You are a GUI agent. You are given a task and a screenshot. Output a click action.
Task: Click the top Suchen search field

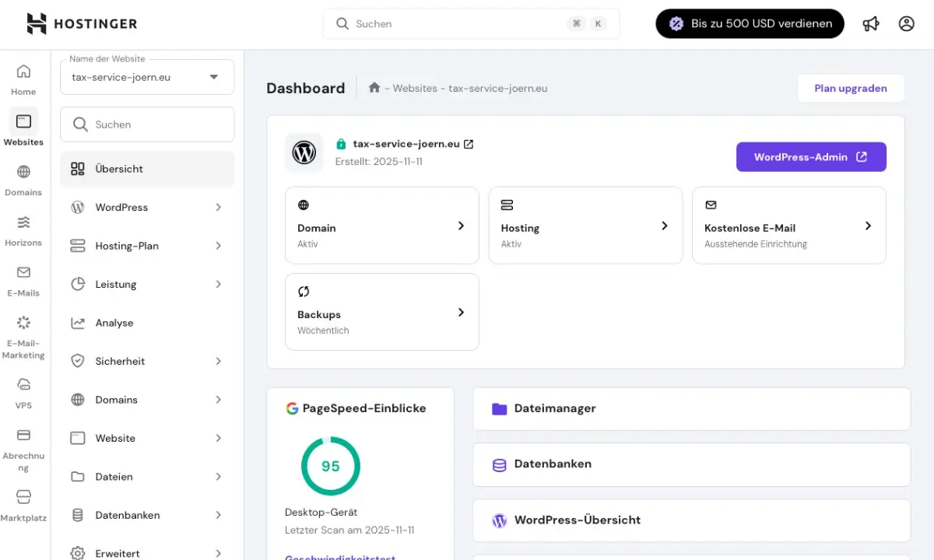[x=459, y=24]
